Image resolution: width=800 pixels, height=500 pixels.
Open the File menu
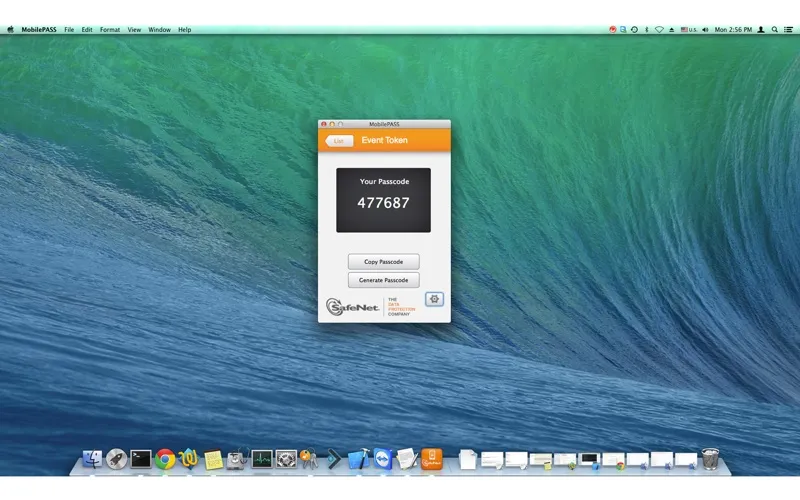69,30
